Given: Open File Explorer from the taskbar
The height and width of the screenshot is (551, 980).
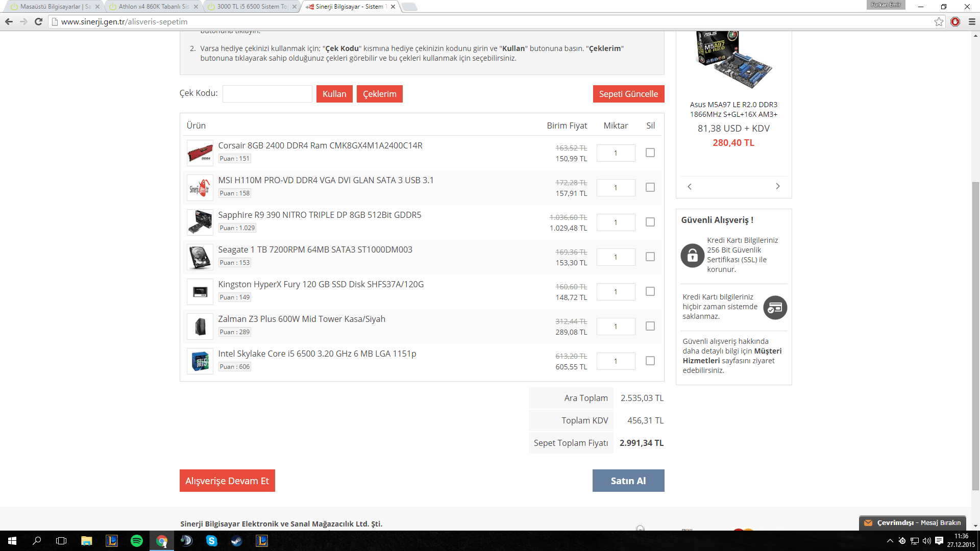Looking at the screenshot, I should (x=87, y=541).
